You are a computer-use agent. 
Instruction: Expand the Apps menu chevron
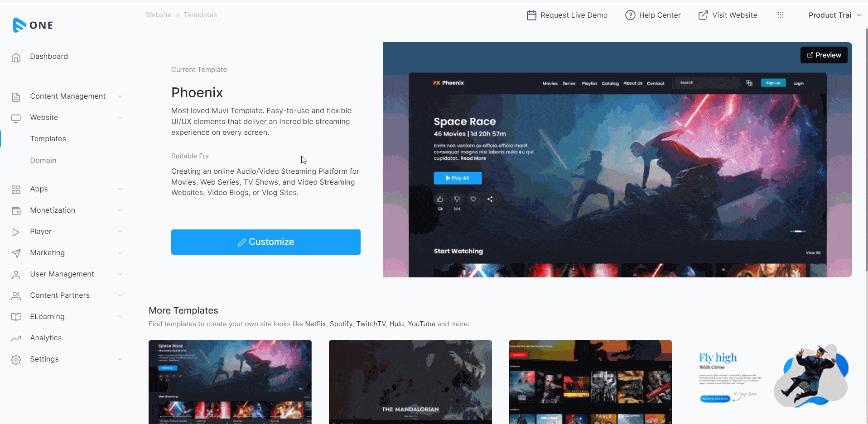(x=120, y=189)
